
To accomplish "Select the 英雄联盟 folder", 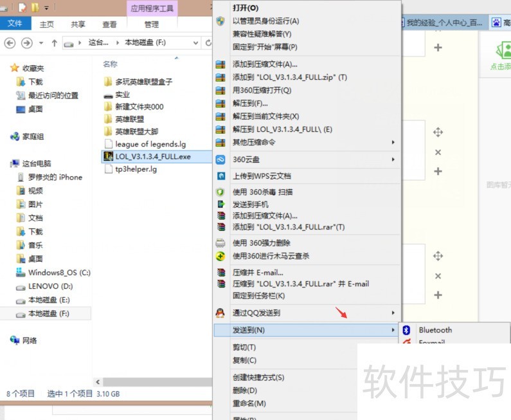I will (129, 119).
